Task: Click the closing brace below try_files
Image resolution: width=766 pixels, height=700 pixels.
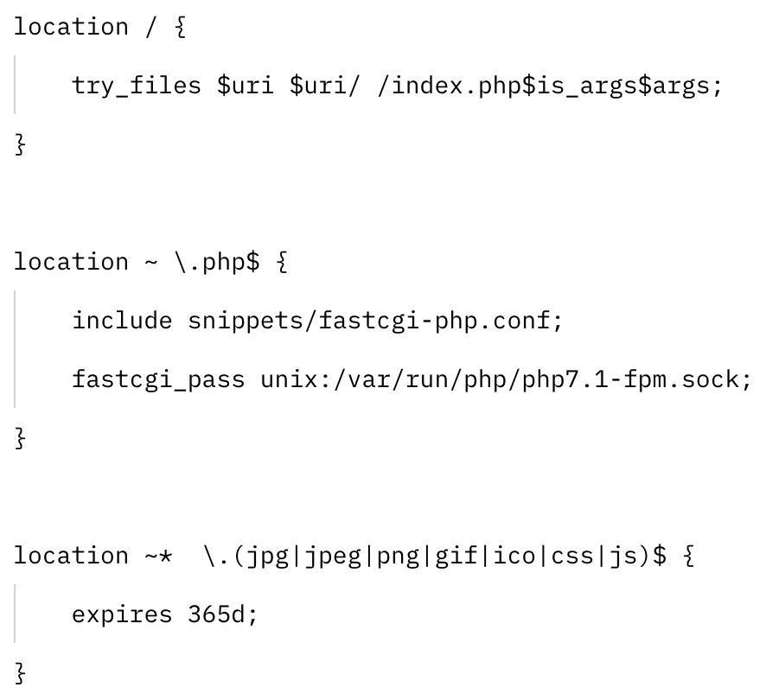Action: pos(21,144)
